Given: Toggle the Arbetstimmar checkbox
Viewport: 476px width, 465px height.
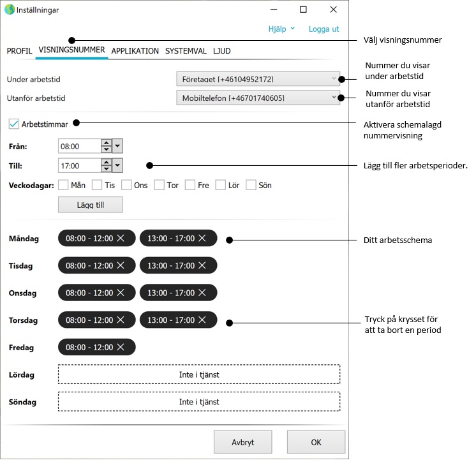Looking at the screenshot, I should (14, 124).
